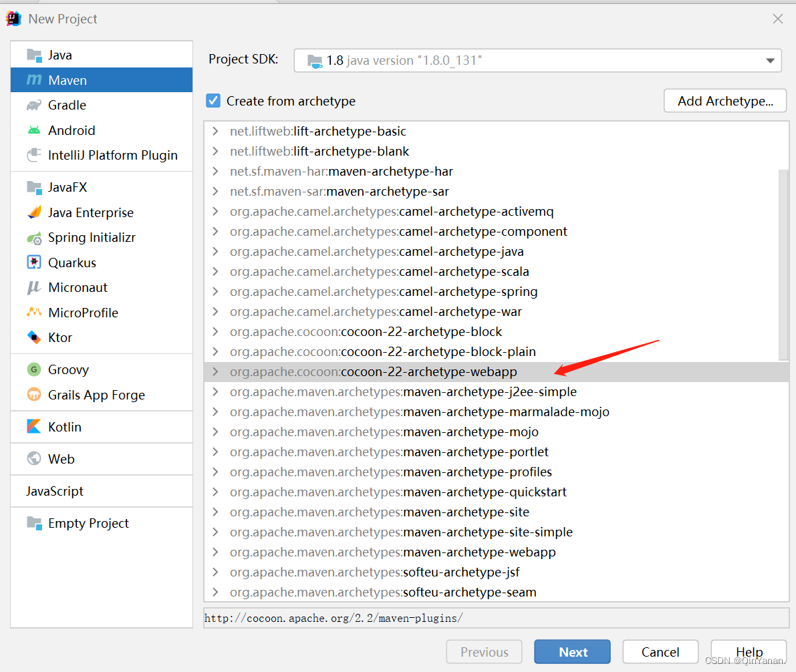Click the Android robot icon
This screenshot has height=672, width=796.
coord(34,130)
